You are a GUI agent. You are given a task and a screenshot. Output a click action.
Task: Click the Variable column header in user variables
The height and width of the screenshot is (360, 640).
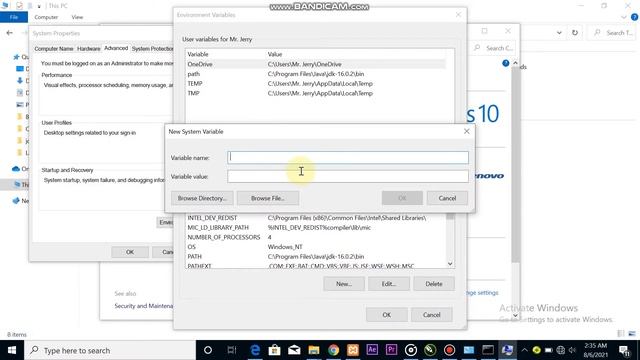coord(198,54)
